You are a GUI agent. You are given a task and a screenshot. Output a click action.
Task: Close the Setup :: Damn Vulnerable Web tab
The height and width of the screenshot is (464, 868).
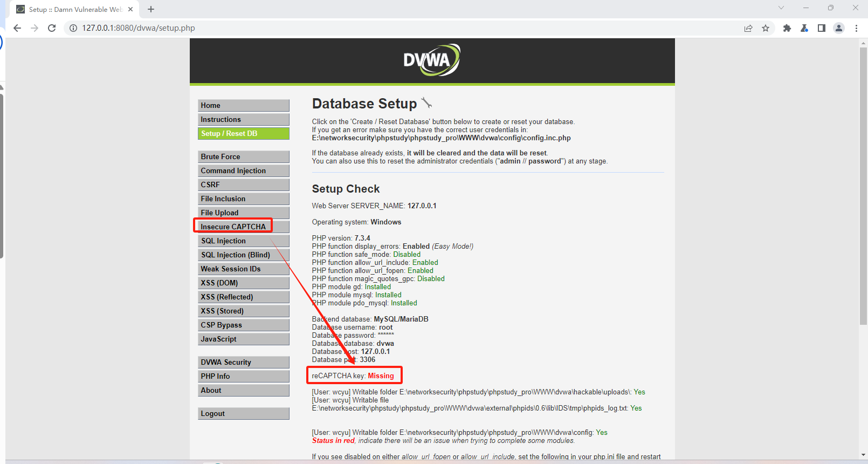[130, 9]
